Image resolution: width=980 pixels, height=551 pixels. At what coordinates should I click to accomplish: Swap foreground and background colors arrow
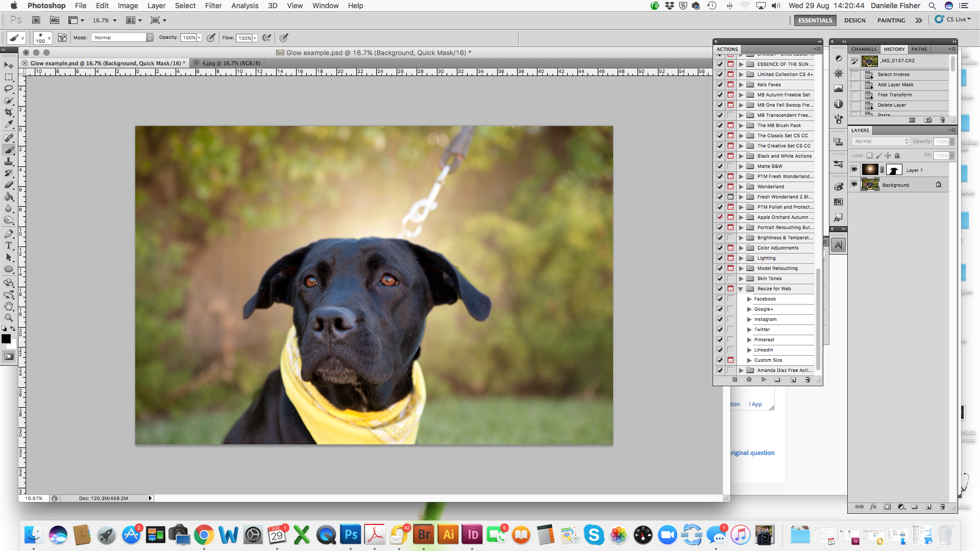pos(13,329)
